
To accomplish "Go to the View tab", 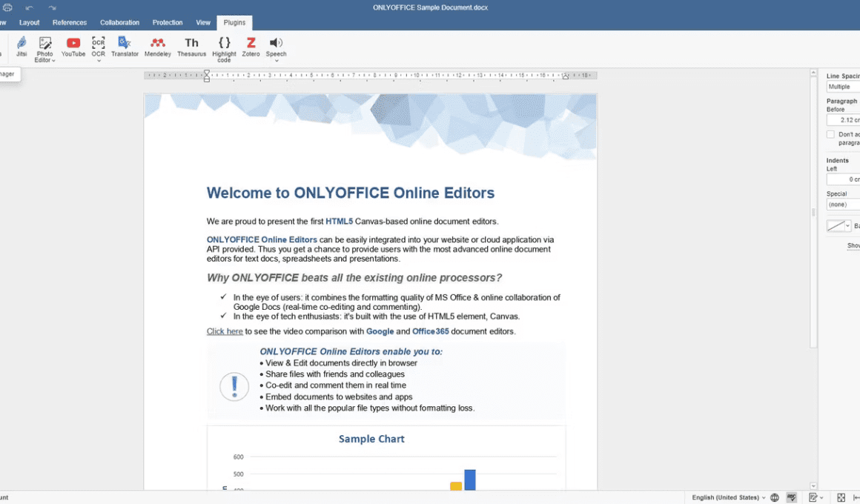I will 203,22.
